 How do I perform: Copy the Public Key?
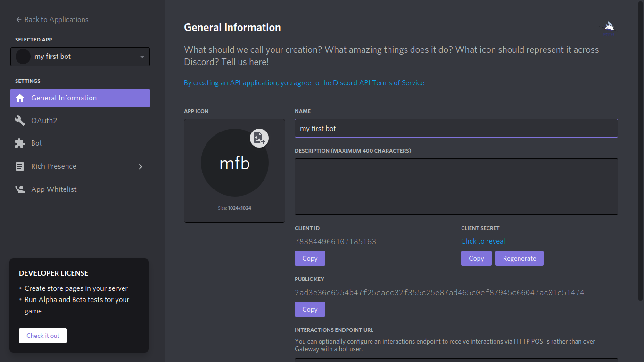pos(310,309)
